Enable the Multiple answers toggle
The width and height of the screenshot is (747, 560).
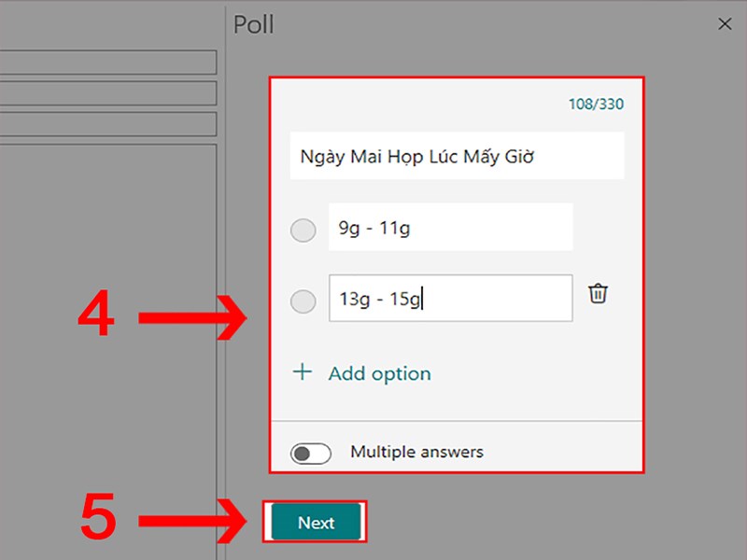[x=311, y=454]
